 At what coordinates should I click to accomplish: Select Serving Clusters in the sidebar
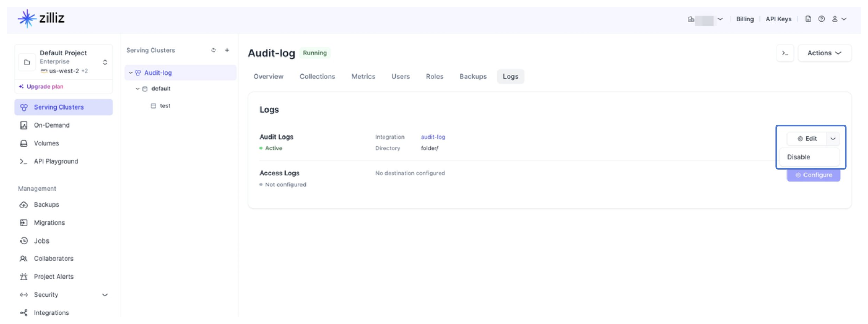tap(63, 107)
